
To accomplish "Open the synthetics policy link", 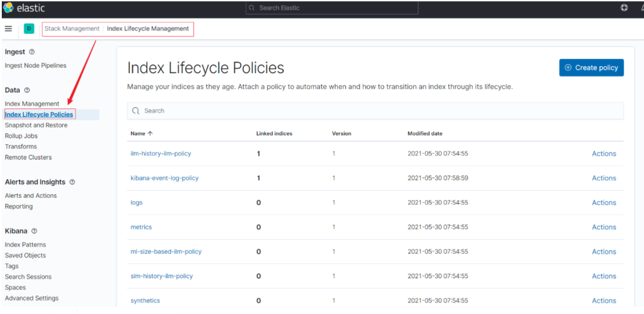I will (x=145, y=301).
